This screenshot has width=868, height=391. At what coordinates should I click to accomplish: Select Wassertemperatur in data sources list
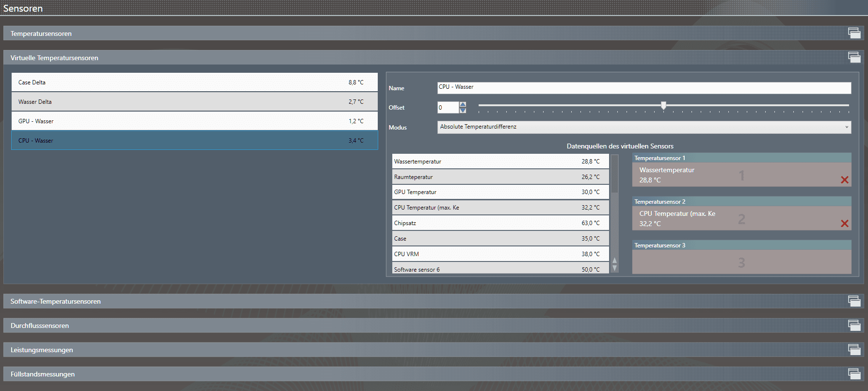[500, 162]
